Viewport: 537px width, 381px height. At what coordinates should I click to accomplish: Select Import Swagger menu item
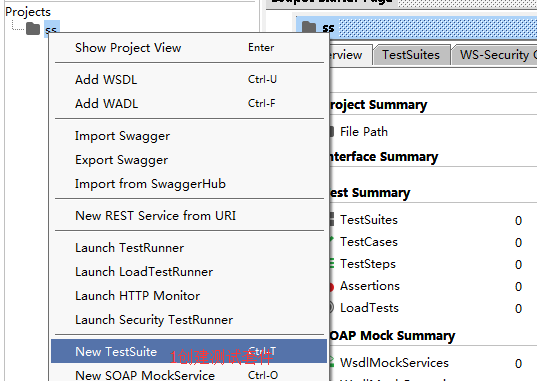(x=189, y=136)
